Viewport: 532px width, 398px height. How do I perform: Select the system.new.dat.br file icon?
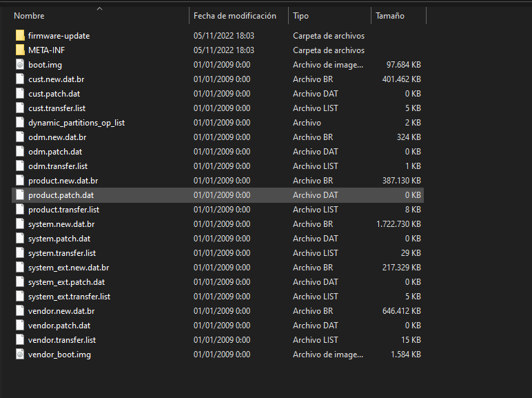click(x=20, y=224)
